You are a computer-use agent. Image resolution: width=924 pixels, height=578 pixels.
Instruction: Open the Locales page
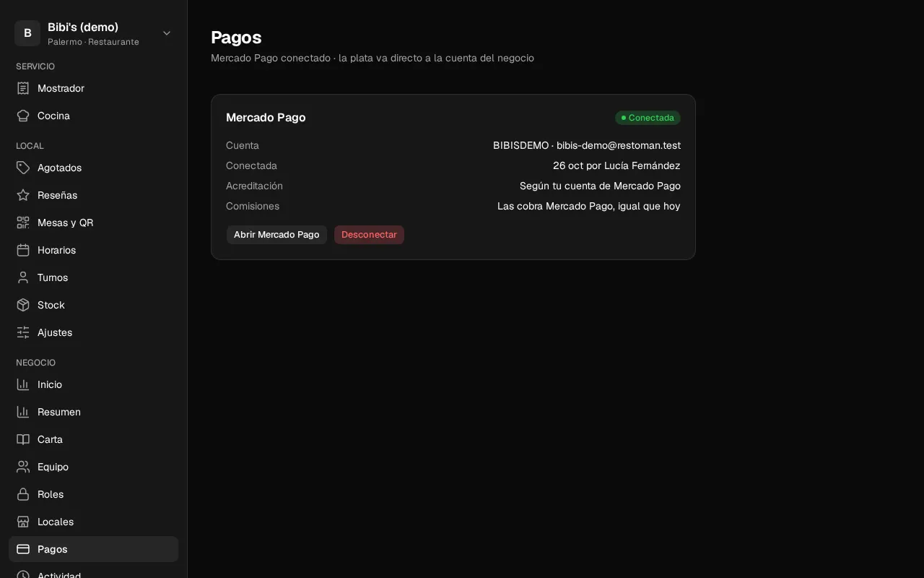[94, 522]
